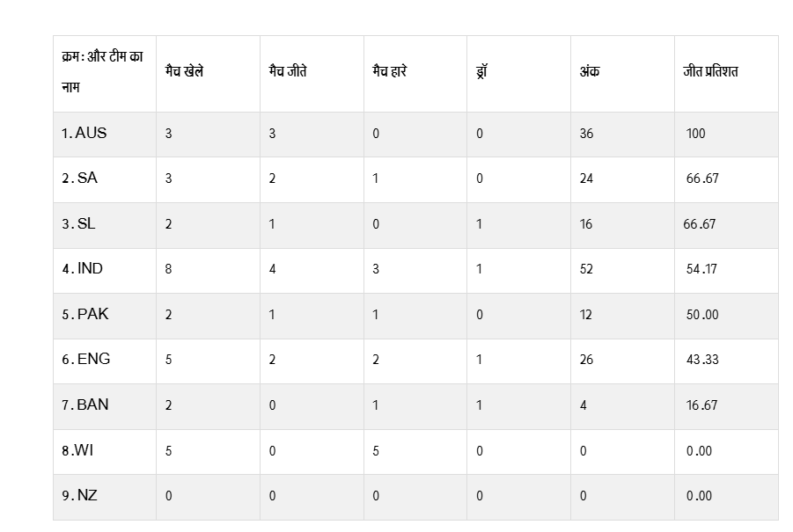Click the 'अंक' column header
The width and height of the screenshot is (793, 532).
click(589, 71)
